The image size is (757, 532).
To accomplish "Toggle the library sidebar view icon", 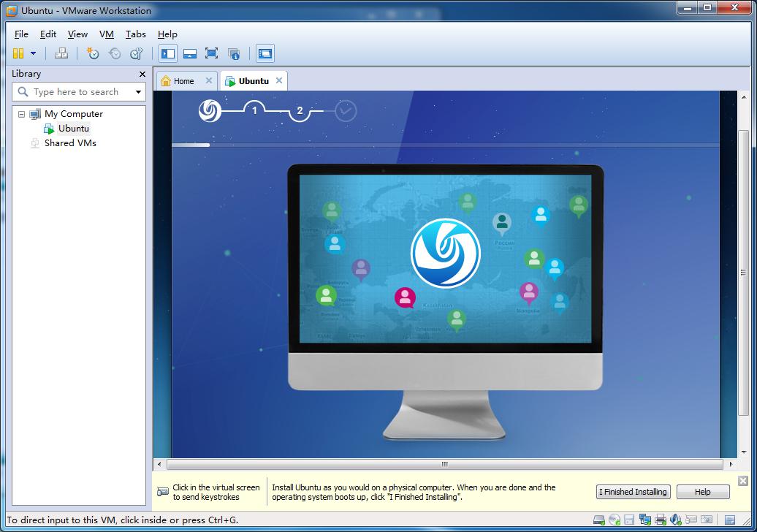I will [x=168, y=53].
